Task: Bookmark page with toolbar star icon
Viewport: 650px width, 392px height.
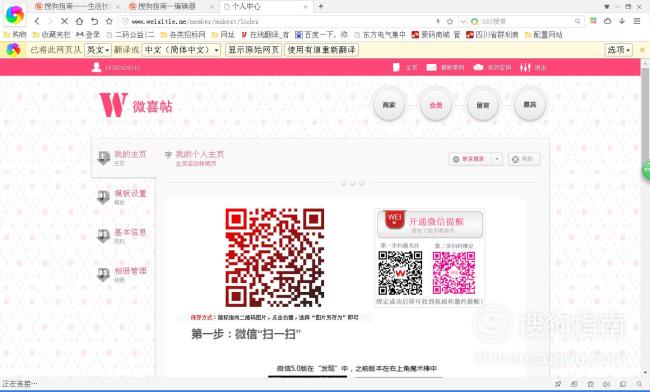Action: 109,21
